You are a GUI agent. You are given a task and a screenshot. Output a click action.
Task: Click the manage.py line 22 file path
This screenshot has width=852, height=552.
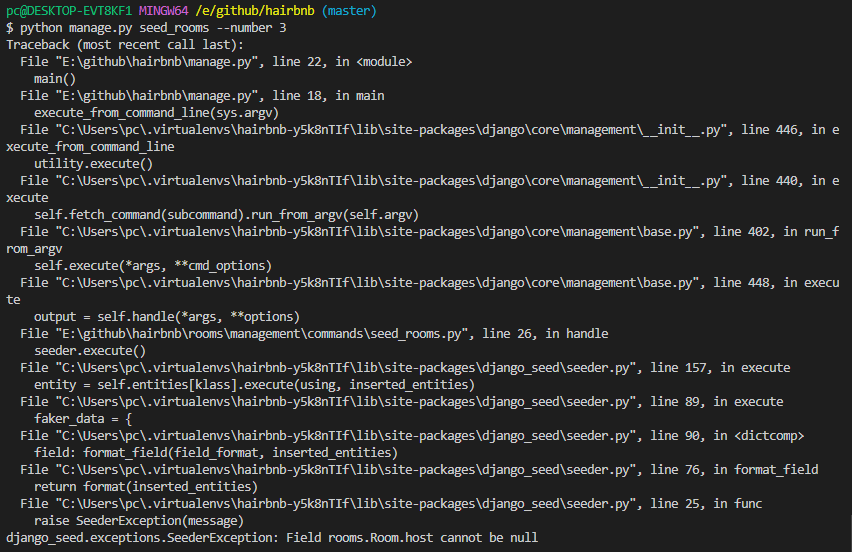(x=156, y=62)
